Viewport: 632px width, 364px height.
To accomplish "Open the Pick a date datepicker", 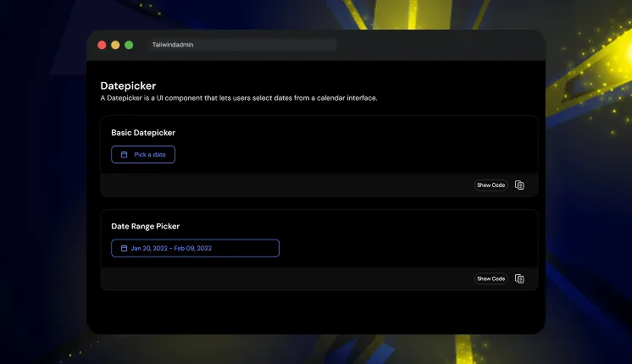I will tap(143, 155).
